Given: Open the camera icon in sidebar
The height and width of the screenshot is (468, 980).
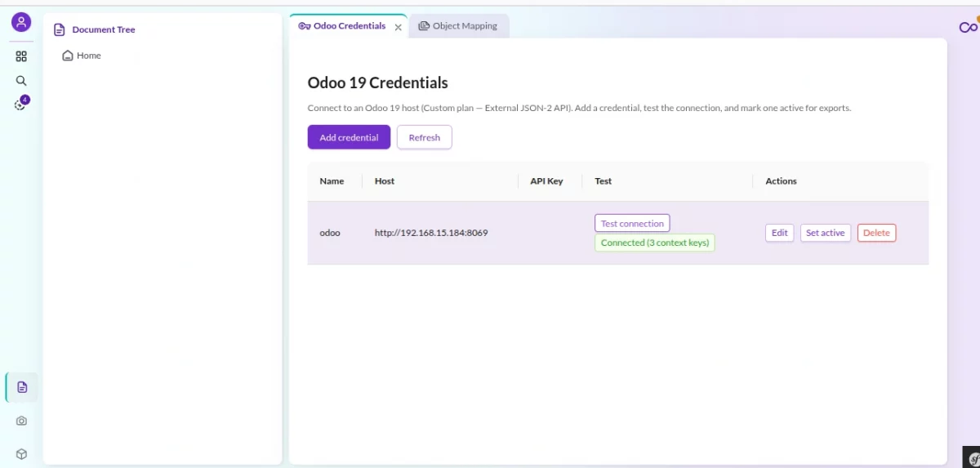Looking at the screenshot, I should point(21,421).
